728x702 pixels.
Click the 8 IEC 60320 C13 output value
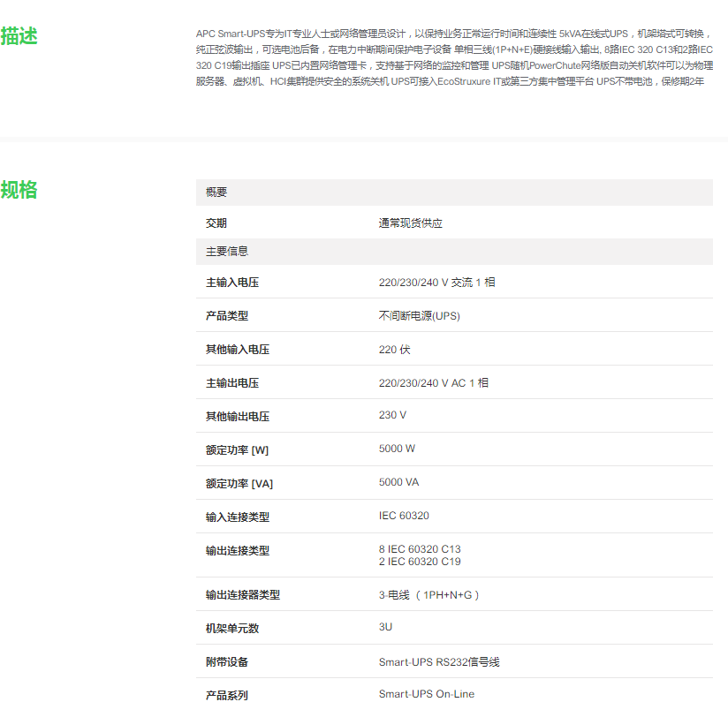(x=420, y=549)
